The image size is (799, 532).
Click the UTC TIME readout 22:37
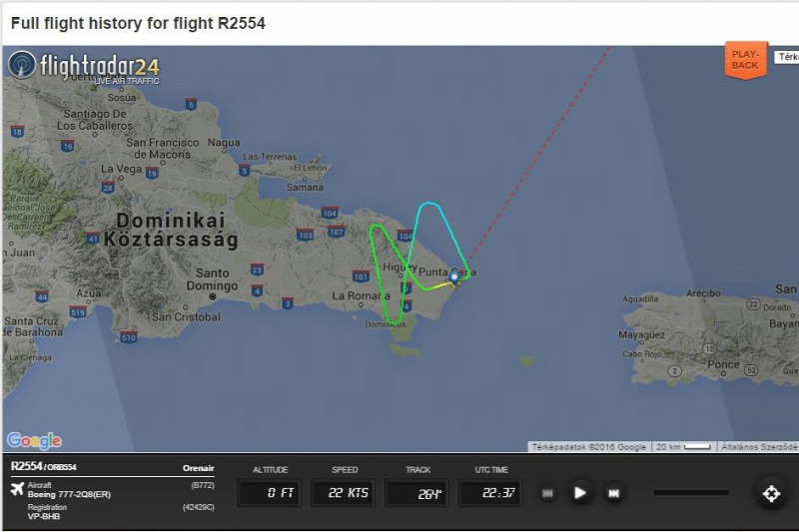(490, 493)
